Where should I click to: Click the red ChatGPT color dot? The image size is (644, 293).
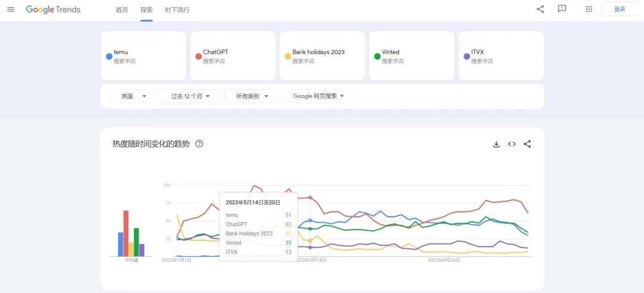point(199,56)
